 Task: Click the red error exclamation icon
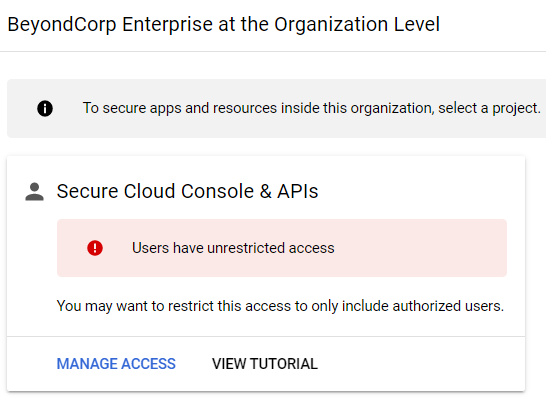point(95,248)
